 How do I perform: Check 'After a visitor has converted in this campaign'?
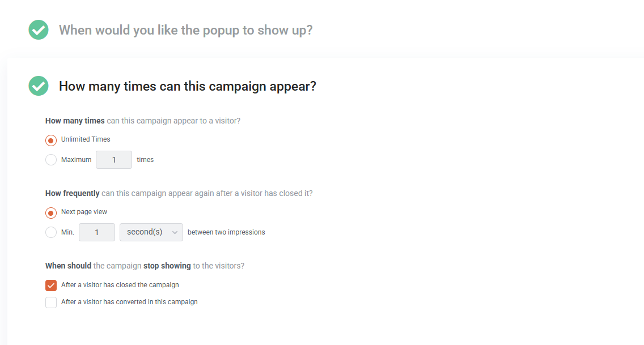coord(51,303)
